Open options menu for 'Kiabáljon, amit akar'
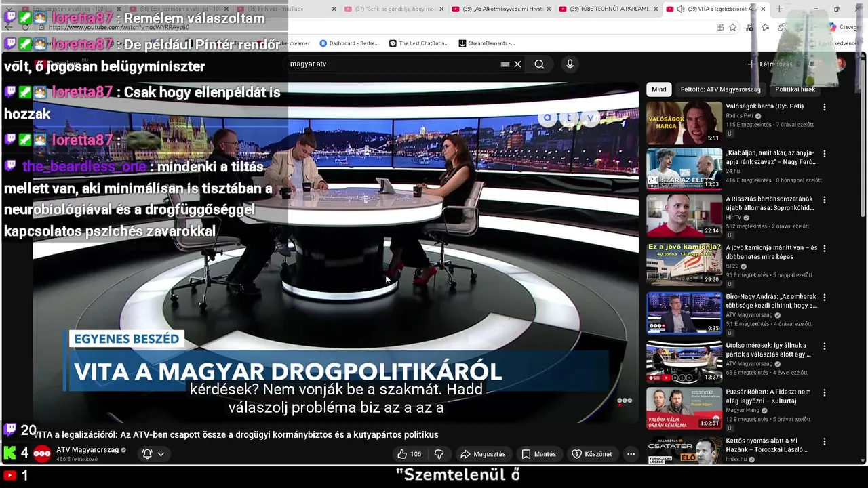This screenshot has width=868, height=488. coord(825,154)
